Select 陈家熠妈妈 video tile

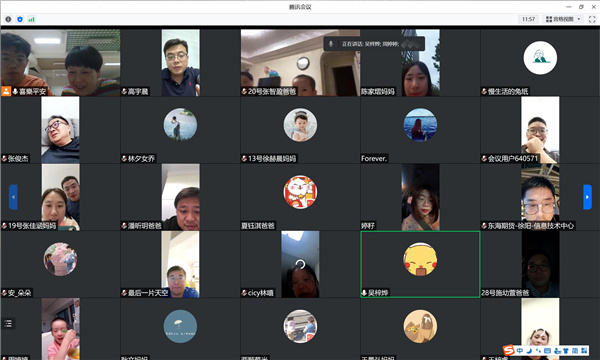pyautogui.click(x=420, y=62)
